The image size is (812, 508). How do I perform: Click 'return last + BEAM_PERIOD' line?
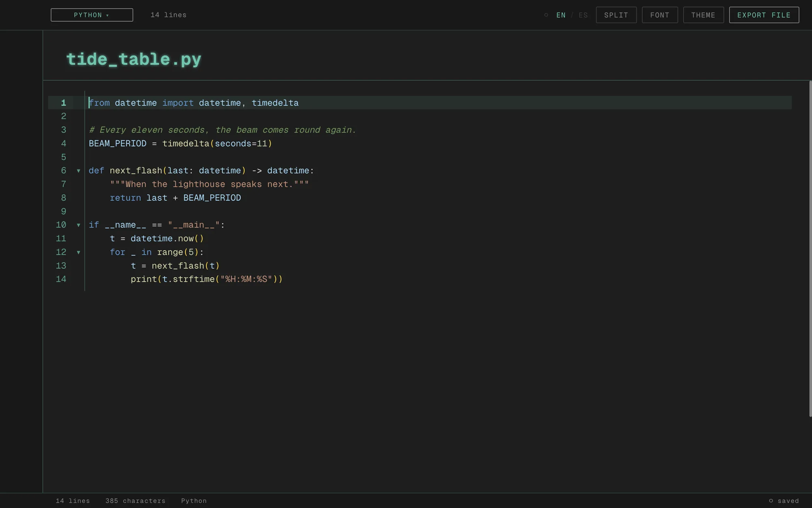(175, 198)
